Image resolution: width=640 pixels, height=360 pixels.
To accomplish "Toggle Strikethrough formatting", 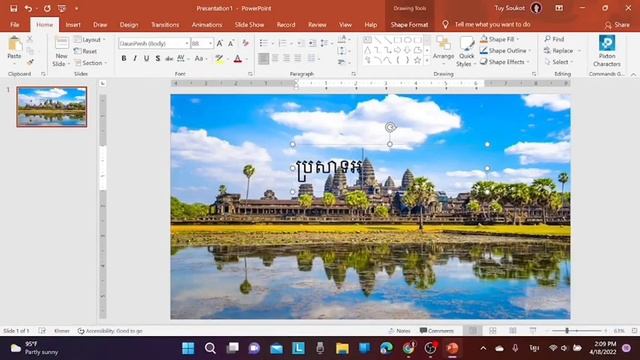I will [169, 59].
